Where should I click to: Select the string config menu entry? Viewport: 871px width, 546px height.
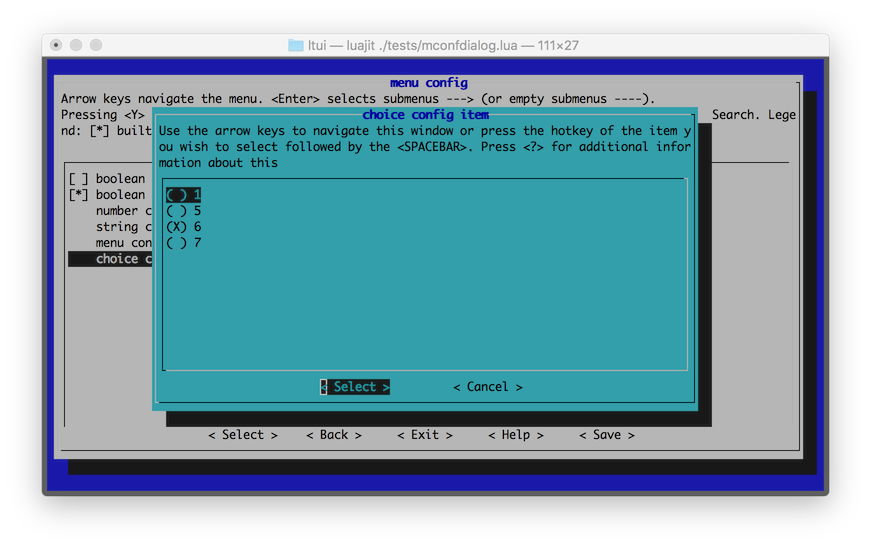pos(123,227)
